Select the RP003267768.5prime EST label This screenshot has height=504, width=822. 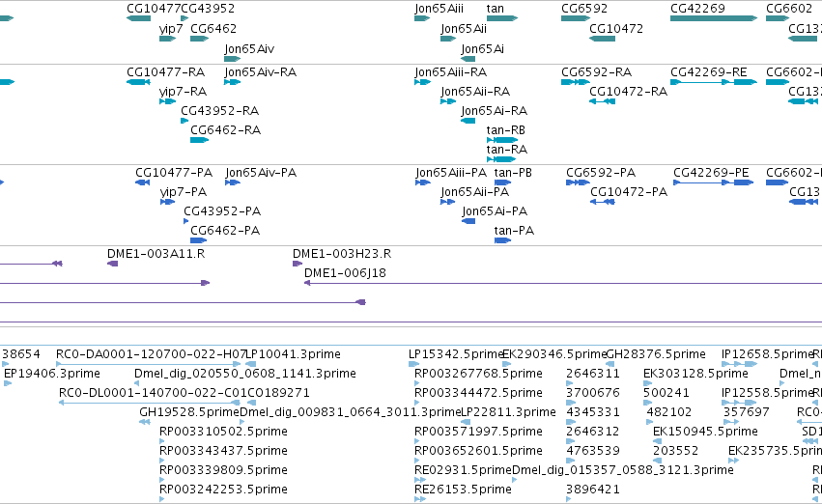tap(478, 374)
